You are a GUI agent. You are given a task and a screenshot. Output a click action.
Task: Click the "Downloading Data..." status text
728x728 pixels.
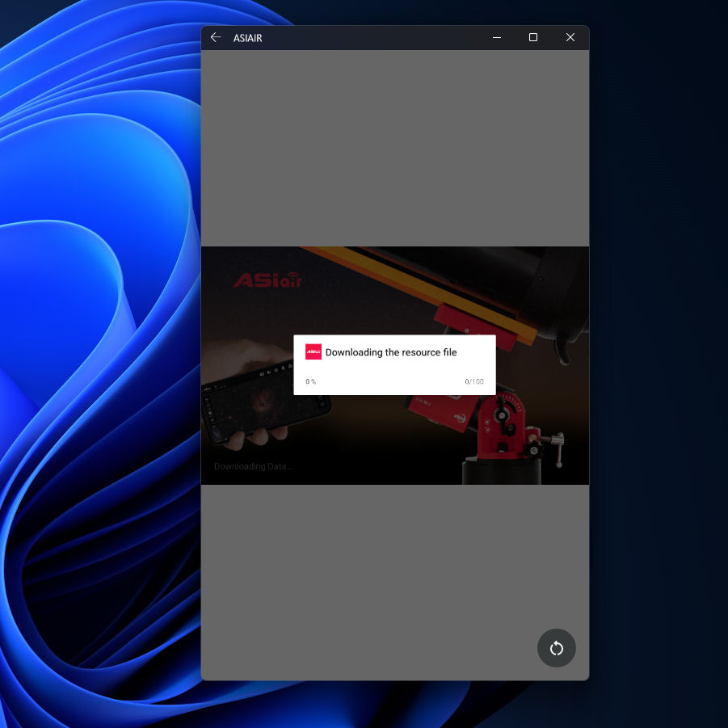[x=254, y=466]
